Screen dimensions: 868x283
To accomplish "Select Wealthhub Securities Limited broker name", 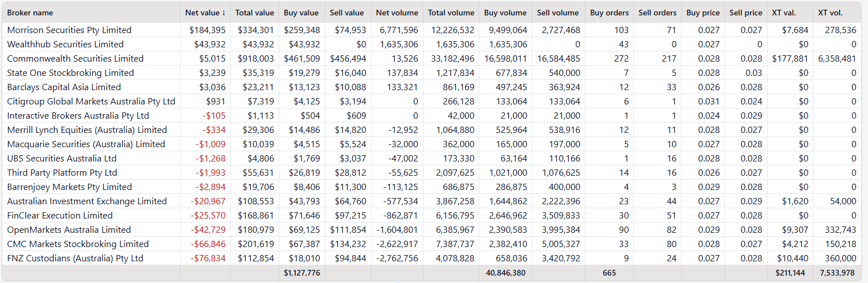I will [65, 44].
